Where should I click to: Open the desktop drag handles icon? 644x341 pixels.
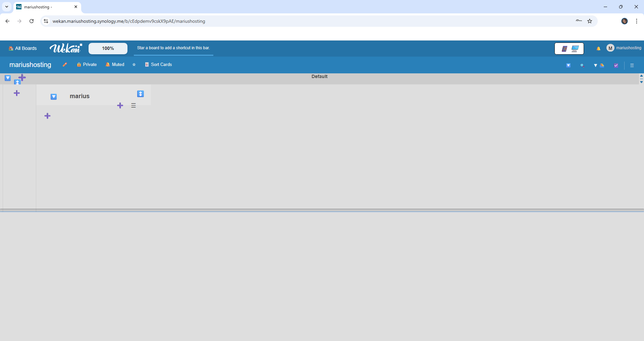coord(575,48)
